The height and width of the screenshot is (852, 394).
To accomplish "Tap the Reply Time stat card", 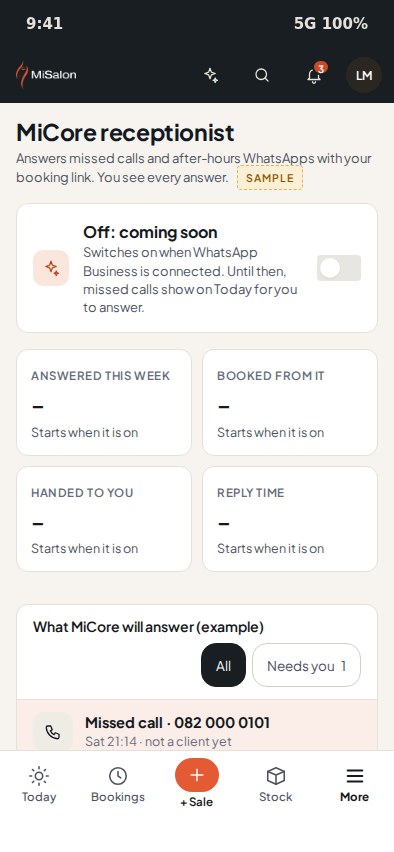I will (290, 519).
